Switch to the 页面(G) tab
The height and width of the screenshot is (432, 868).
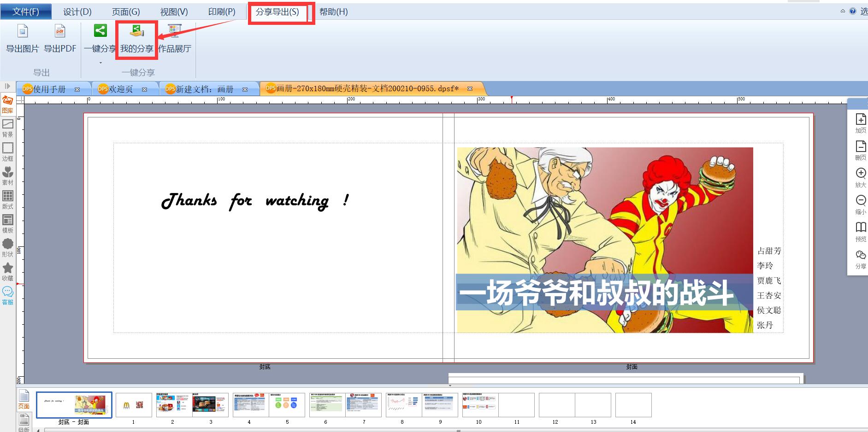coord(126,12)
